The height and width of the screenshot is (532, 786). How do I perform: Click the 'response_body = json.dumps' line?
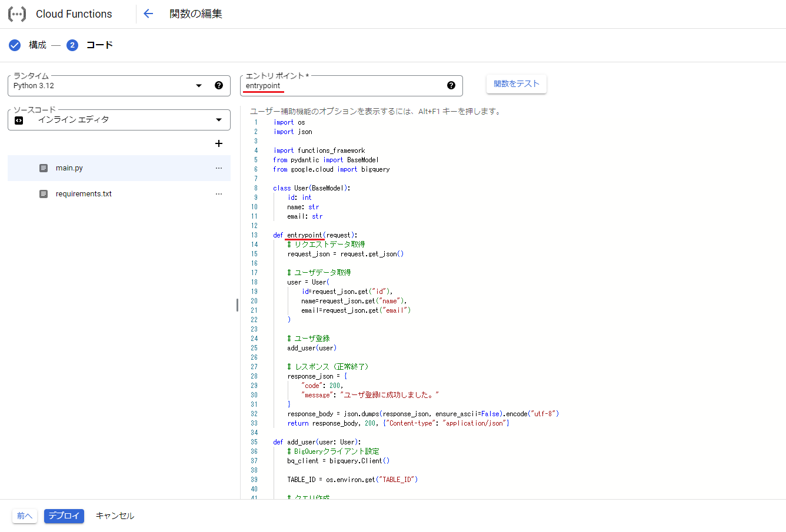[x=423, y=414]
